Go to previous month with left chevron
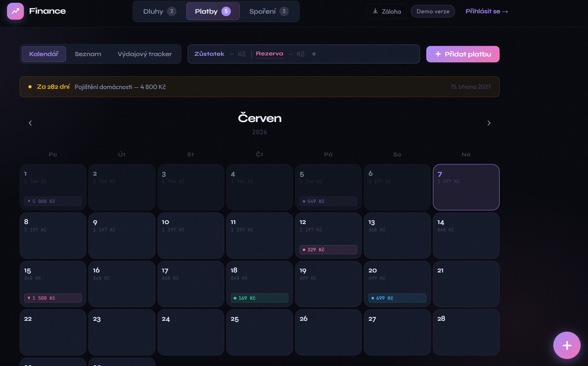Image resolution: width=588 pixels, height=366 pixels. click(30, 123)
